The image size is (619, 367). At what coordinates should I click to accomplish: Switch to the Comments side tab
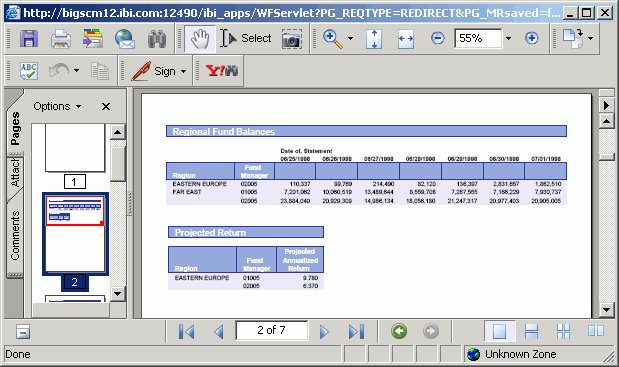[15, 235]
